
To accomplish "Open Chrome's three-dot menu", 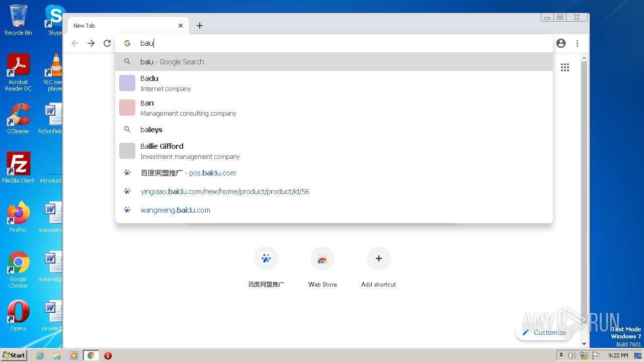I will coord(578,43).
